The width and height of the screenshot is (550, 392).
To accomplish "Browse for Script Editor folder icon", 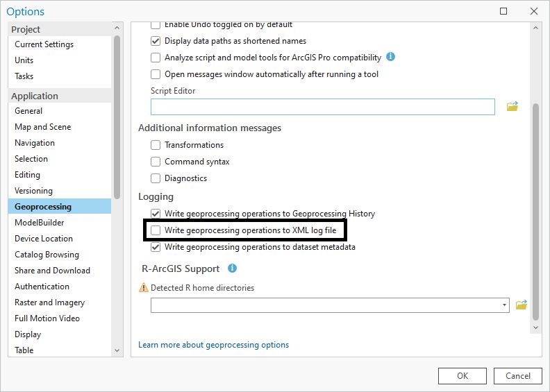I will click(x=512, y=107).
